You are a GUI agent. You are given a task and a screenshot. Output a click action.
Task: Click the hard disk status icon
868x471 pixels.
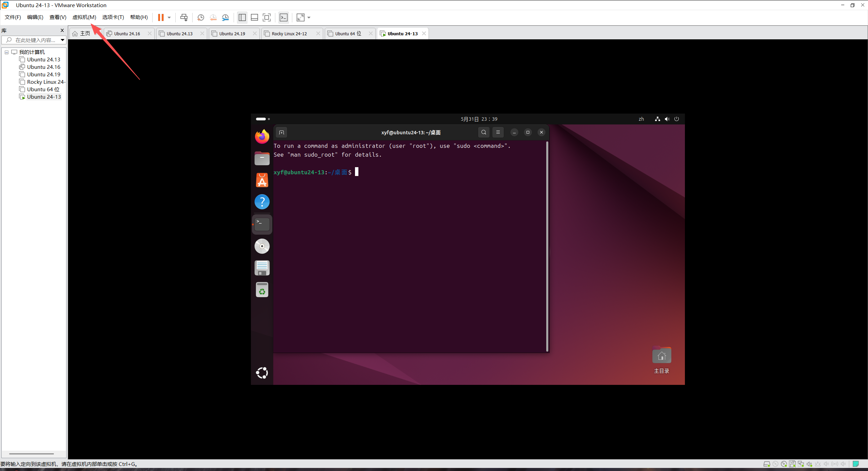(767, 464)
